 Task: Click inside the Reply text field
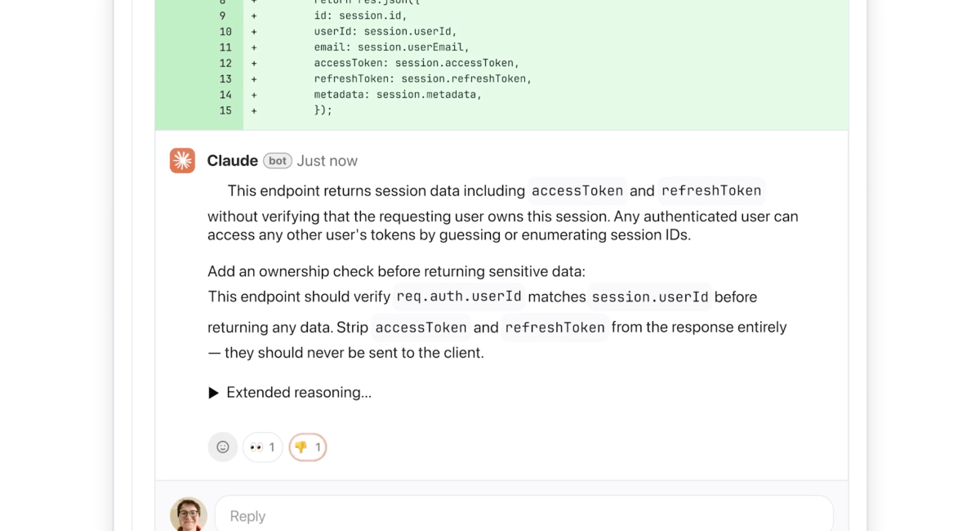tap(523, 516)
